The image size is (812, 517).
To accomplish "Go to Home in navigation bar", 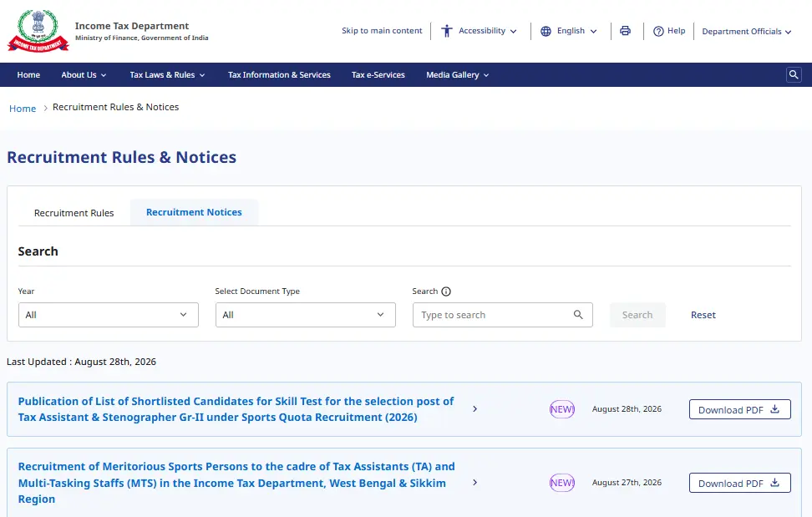I will (28, 75).
